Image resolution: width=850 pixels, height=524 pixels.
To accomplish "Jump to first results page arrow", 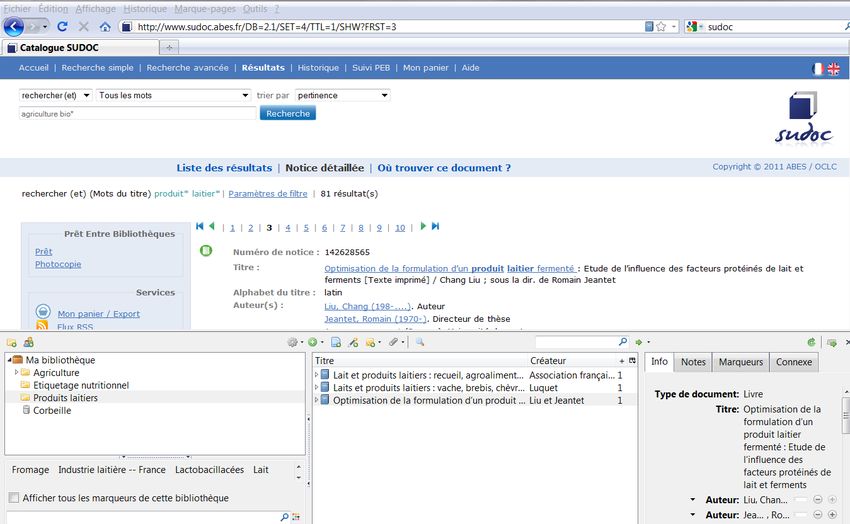I will tap(199, 226).
